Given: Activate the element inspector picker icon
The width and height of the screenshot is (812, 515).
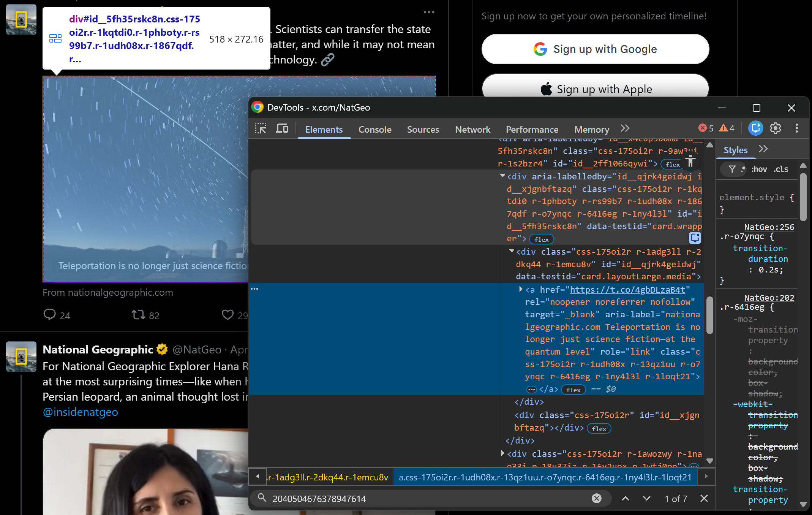Looking at the screenshot, I should 261,128.
